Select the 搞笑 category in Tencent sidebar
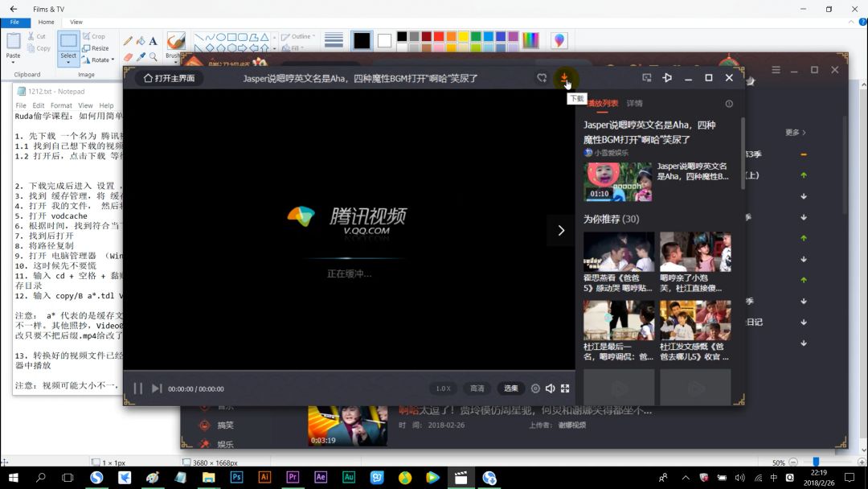 [x=225, y=425]
